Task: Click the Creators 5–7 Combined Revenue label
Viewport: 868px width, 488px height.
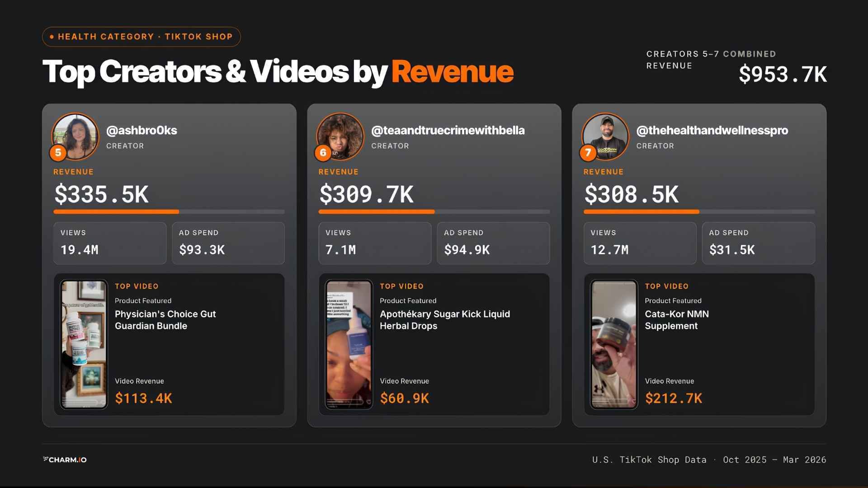Action: click(711, 60)
